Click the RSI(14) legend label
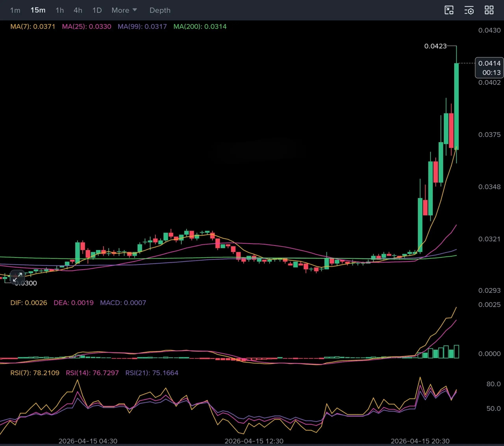Viewport: 504px width, 446px height. (92, 373)
